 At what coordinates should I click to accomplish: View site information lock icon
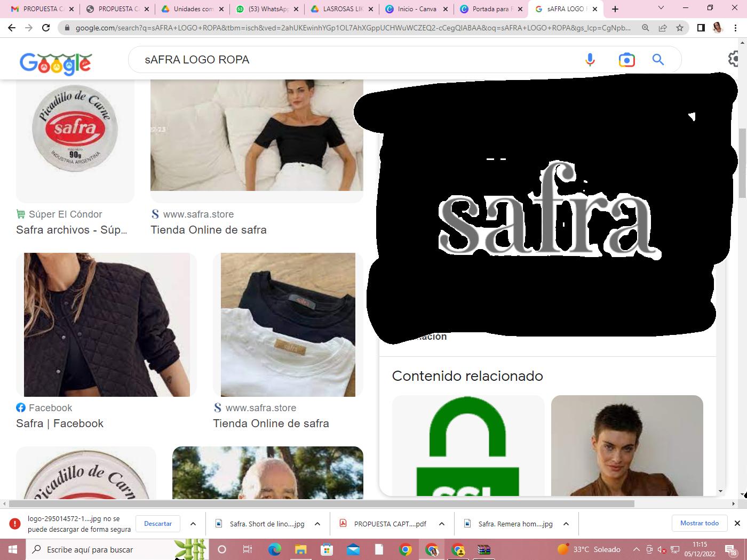coord(67,28)
